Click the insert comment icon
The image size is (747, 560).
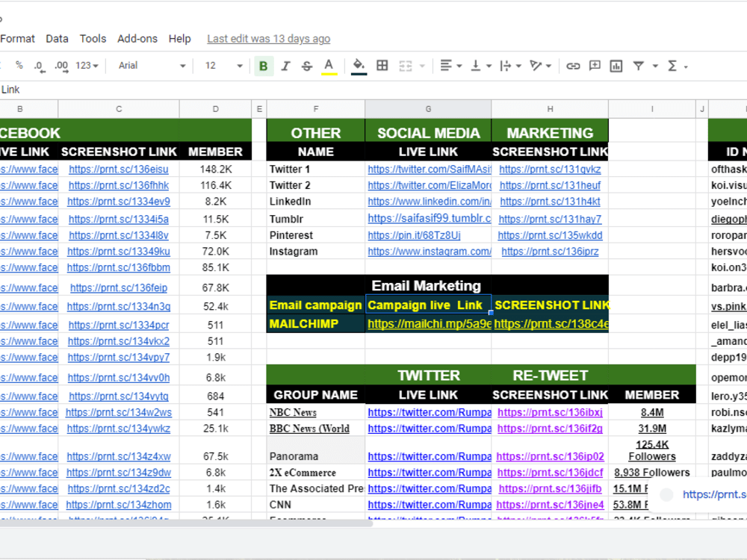point(595,66)
